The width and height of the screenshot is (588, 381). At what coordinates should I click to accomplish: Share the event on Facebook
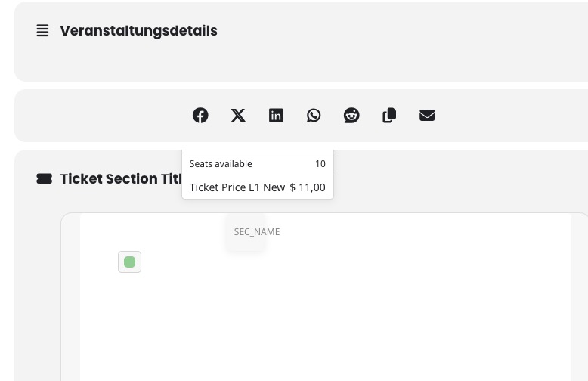[200, 116]
